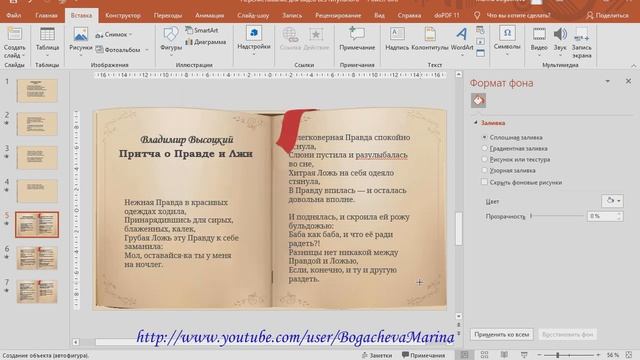Select Узорная заливка option
640x360 pixels.
[484, 171]
